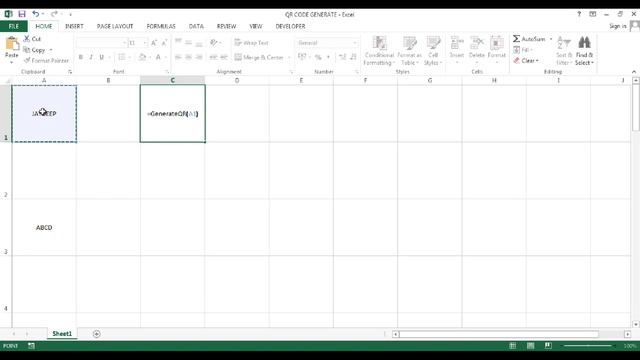Click AutoSum sigma button
Image resolution: width=640 pixels, height=360 pixels.
pyautogui.click(x=529, y=39)
